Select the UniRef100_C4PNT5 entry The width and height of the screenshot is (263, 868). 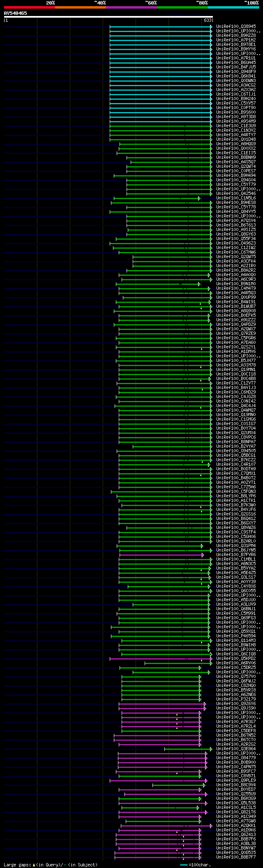[236, 767]
